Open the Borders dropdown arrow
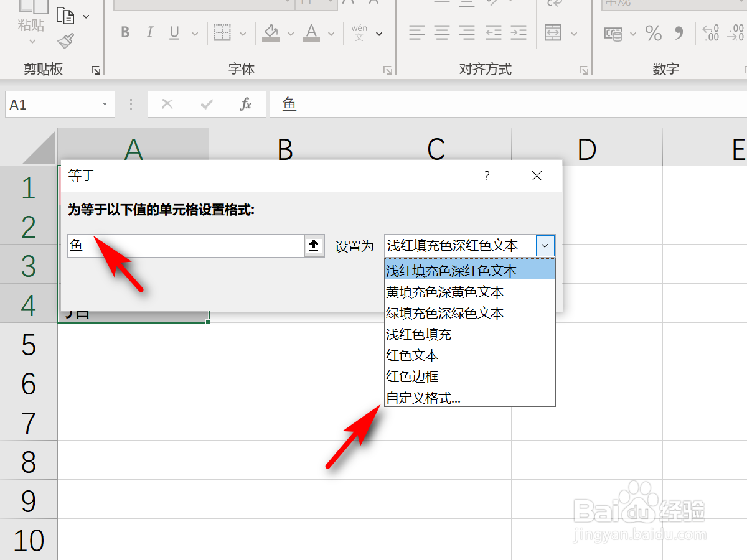 point(243,34)
